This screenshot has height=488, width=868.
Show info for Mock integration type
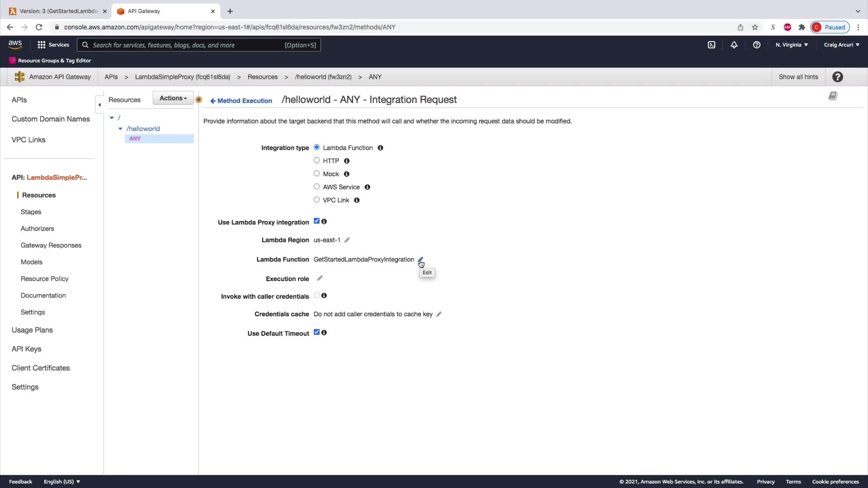click(x=347, y=174)
